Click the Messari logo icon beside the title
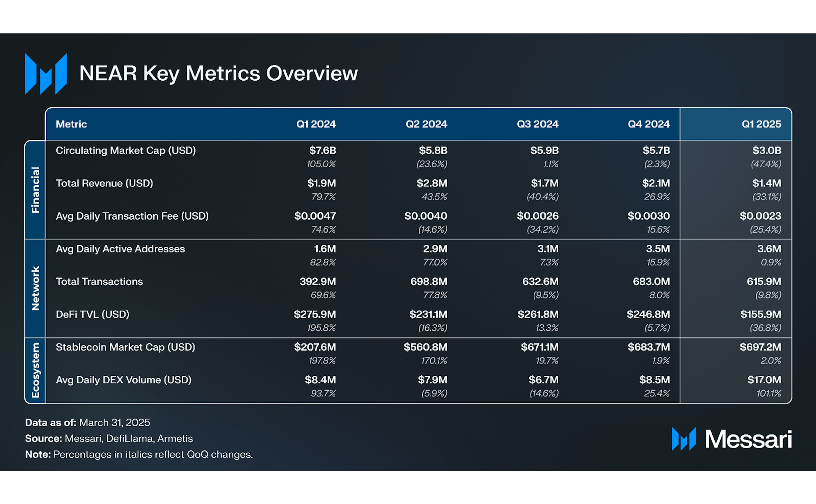 (46, 74)
